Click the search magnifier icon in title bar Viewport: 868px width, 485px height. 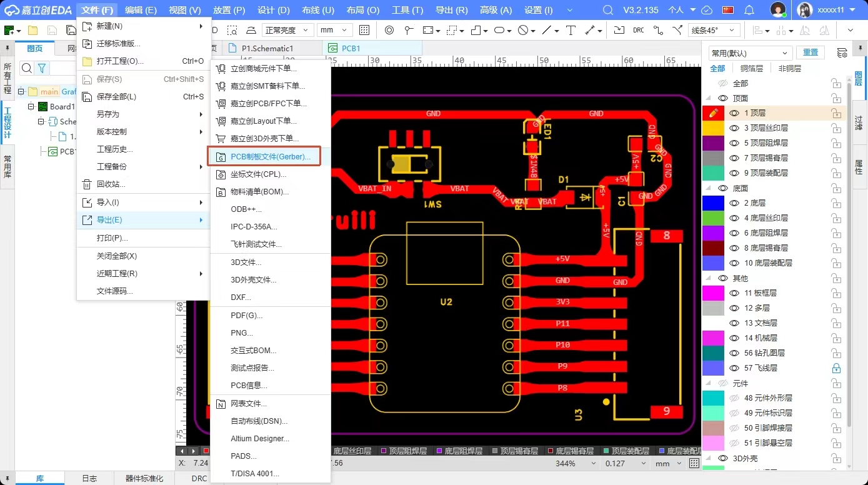coord(607,10)
